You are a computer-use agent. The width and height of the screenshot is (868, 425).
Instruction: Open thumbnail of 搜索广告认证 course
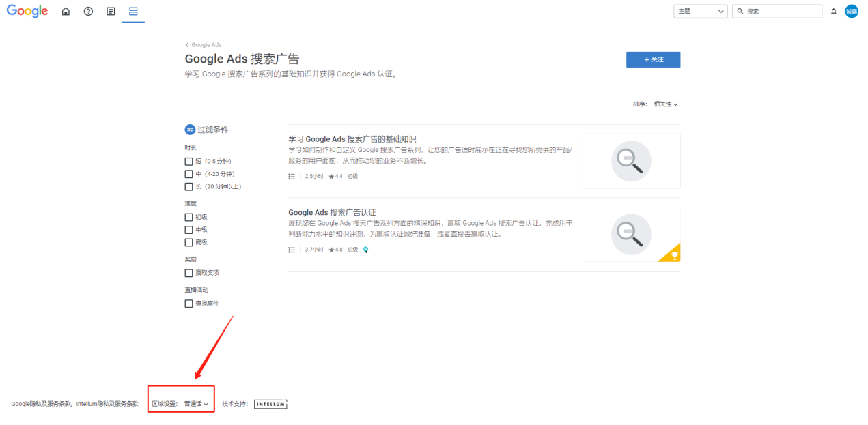coord(631,235)
